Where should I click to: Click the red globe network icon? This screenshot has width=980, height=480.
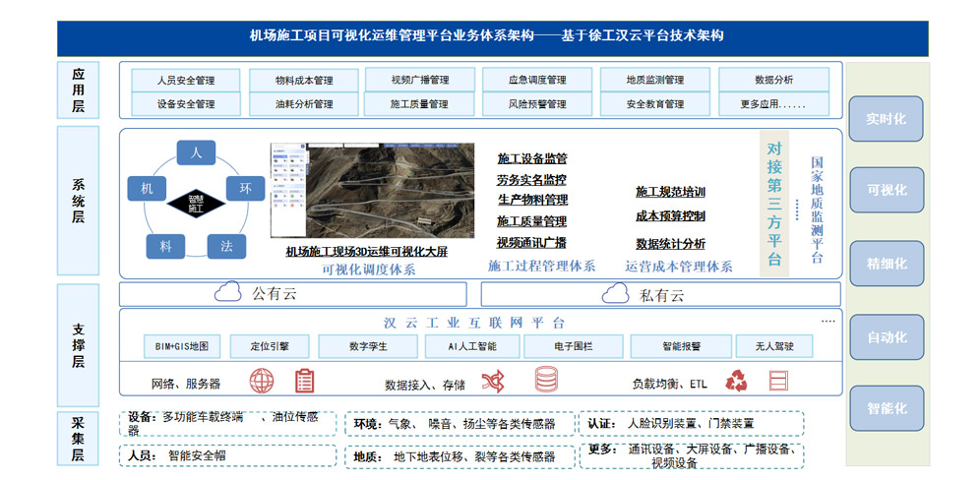pos(262,380)
